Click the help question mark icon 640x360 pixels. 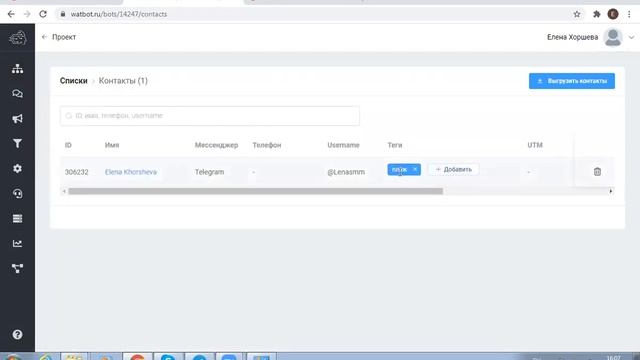[x=17, y=334]
